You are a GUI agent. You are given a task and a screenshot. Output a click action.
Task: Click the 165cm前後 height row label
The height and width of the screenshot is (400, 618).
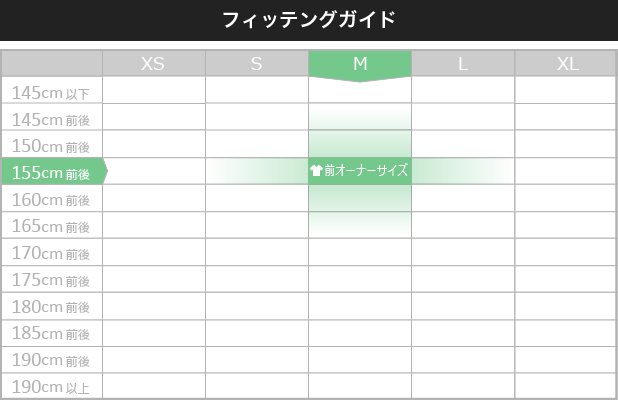click(52, 225)
